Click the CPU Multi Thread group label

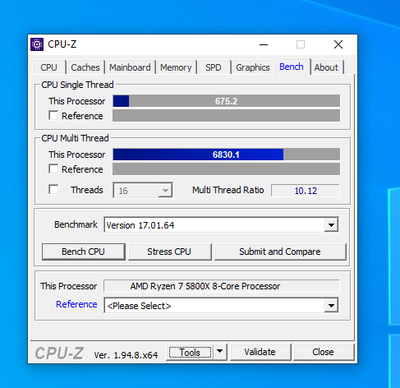(75, 138)
